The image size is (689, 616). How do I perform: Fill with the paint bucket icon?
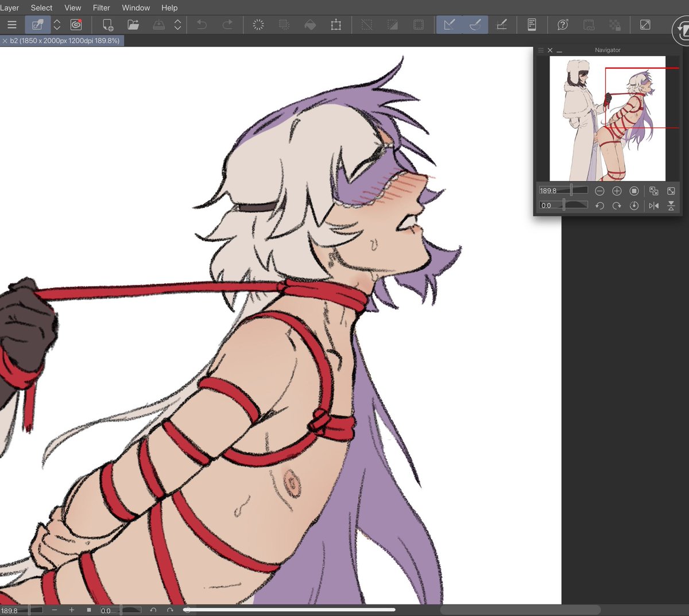click(x=310, y=25)
